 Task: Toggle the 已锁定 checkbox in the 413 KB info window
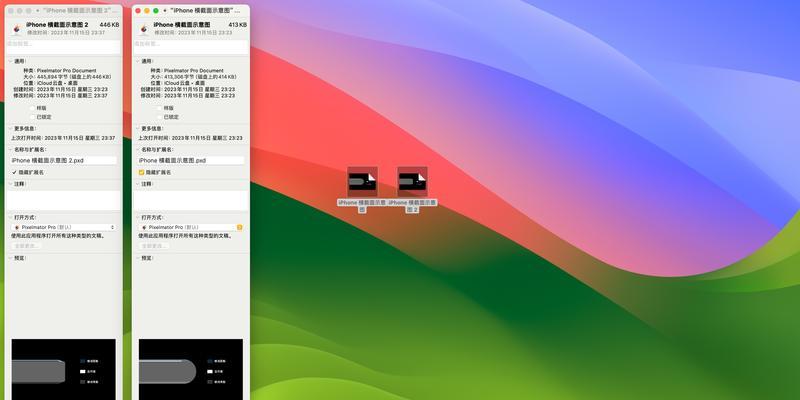[160, 117]
